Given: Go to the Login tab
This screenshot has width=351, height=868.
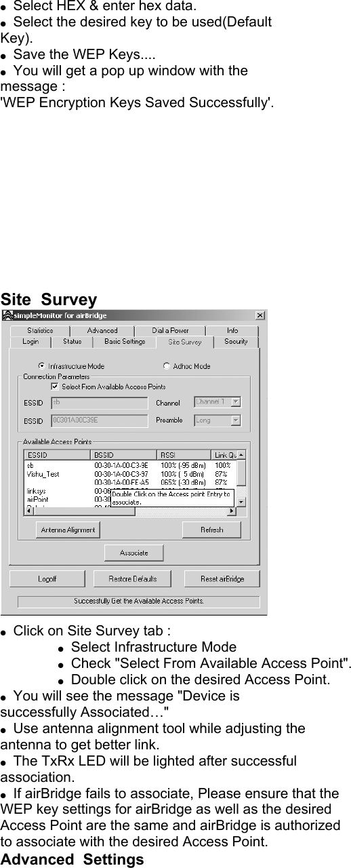Looking at the screenshot, I should 30,342.
